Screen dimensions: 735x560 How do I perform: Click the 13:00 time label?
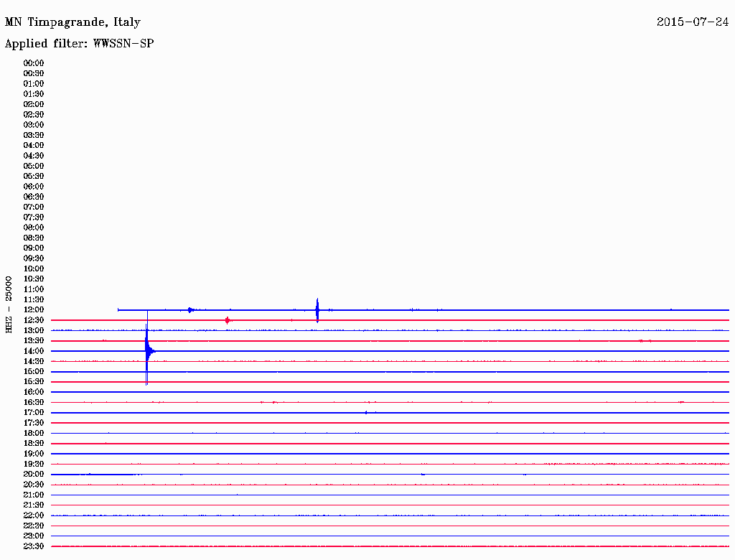[x=33, y=330]
